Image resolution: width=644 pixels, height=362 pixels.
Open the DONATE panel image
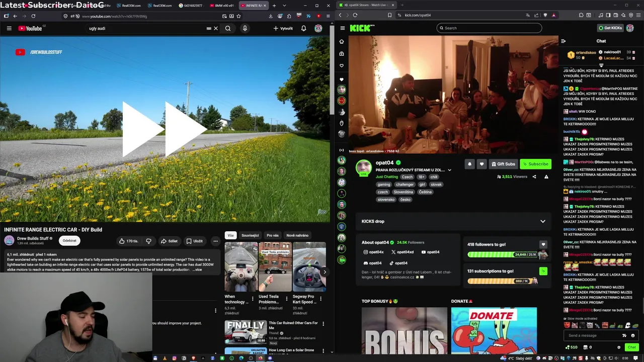(x=494, y=330)
